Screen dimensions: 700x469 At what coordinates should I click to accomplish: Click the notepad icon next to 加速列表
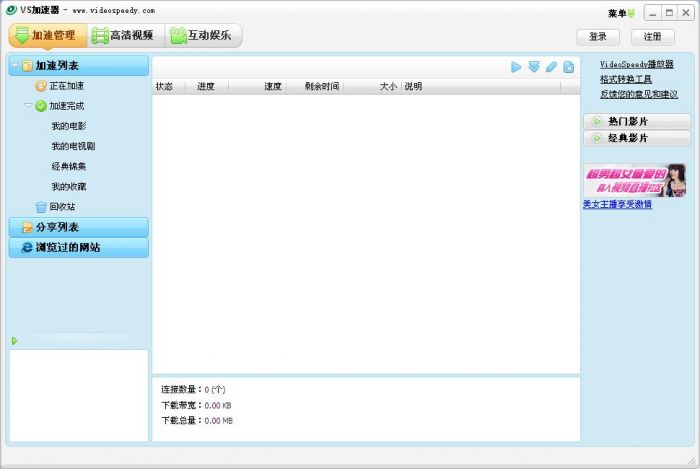point(27,66)
